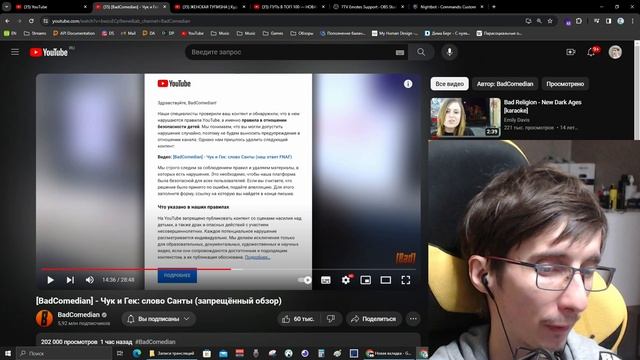
Task: Show the video info card icon
Action: (x=408, y=84)
